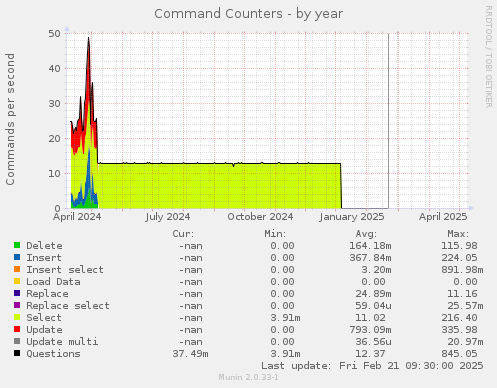Click the Min: column header
Screen dimensions: 497x388
coord(275,234)
